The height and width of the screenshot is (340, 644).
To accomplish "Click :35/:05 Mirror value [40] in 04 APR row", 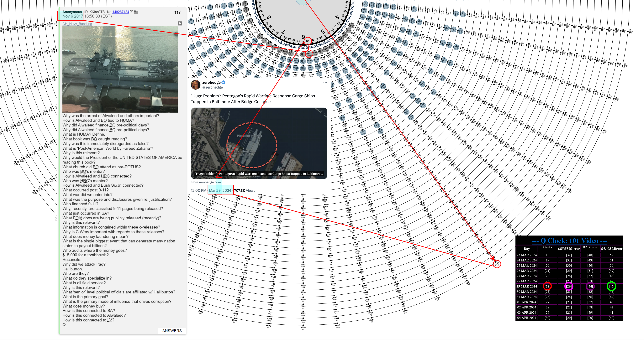I will pyautogui.click(x=611, y=318).
